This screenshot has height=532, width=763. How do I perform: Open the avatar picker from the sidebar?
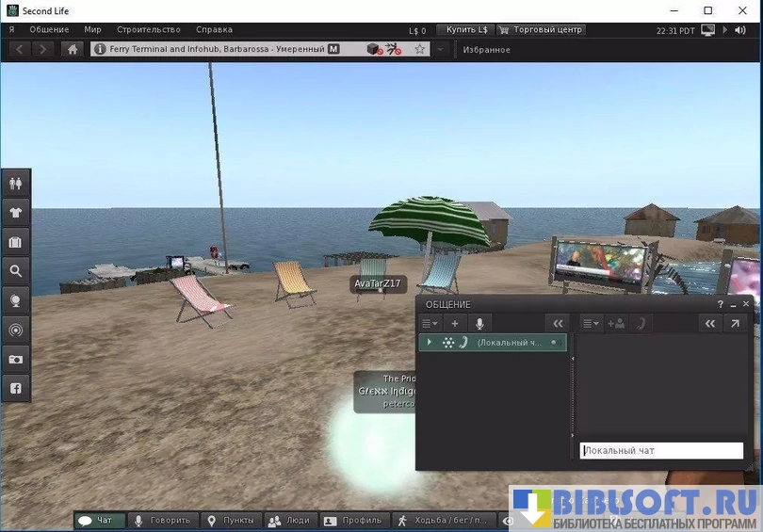[x=16, y=183]
